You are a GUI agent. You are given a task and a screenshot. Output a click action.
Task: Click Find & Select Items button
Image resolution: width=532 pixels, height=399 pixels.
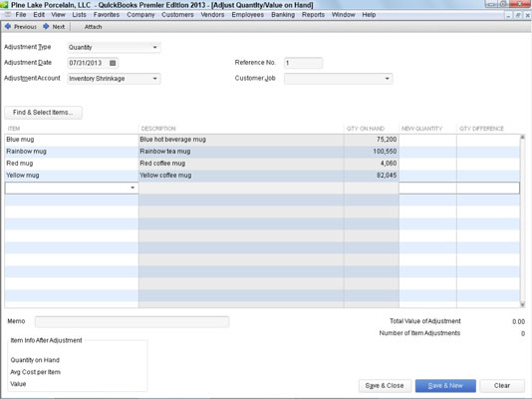(x=43, y=113)
